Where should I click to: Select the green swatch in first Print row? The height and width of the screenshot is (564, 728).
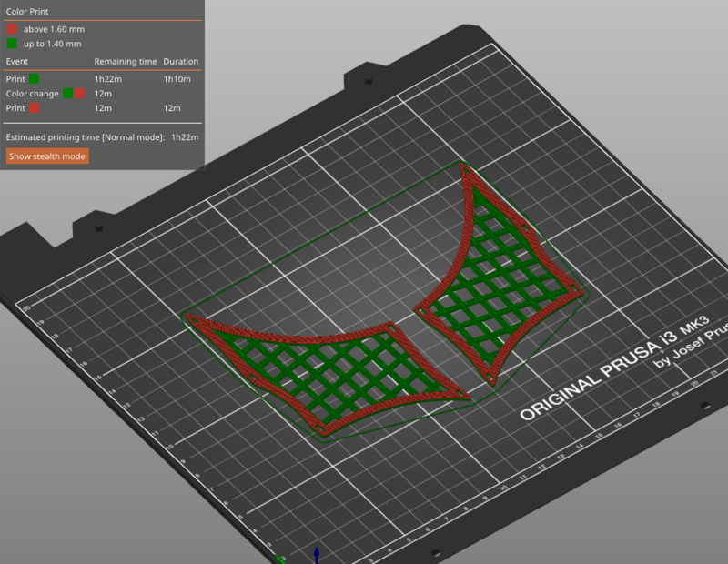33,79
